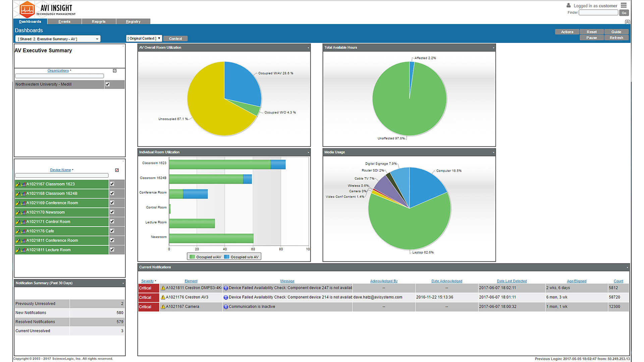The width and height of the screenshot is (644, 362).
Task: Uncheck A1021167 Classroom 1623 checkbox
Action: (x=112, y=184)
